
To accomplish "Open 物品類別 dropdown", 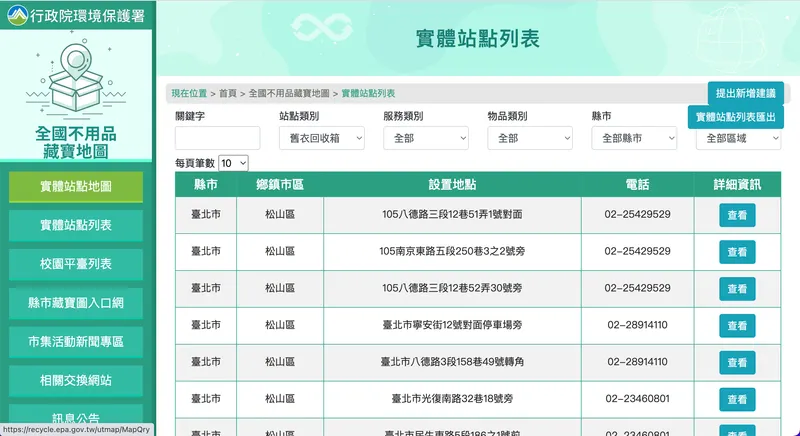I will (530, 138).
